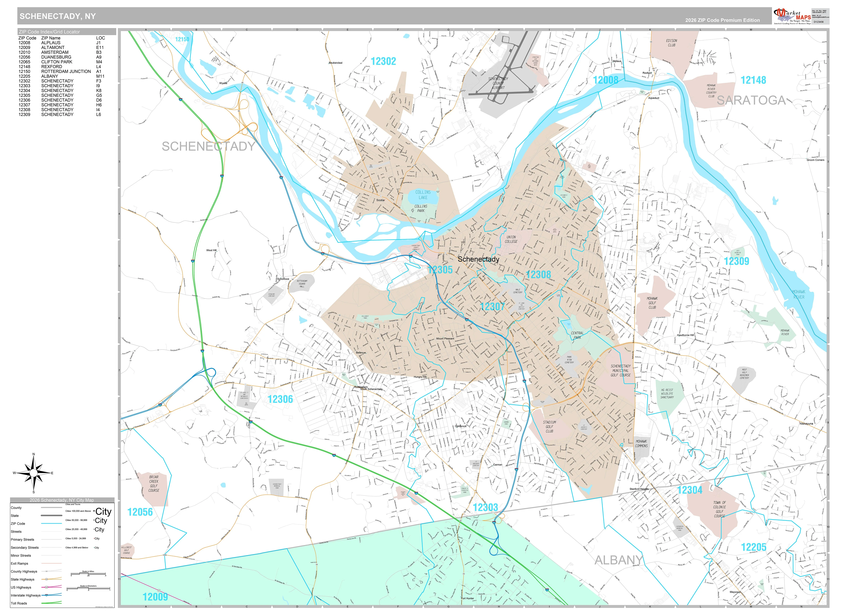Select the 12009 ALTAMONT index row
Image resolution: width=841 pixels, height=616 pixels.
61,48
